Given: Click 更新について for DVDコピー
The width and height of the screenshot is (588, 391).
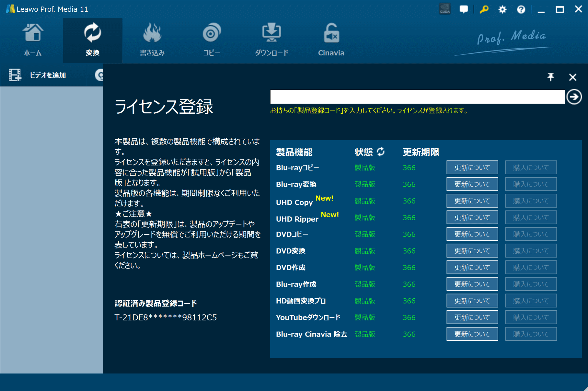Looking at the screenshot, I should pyautogui.click(x=472, y=234).
